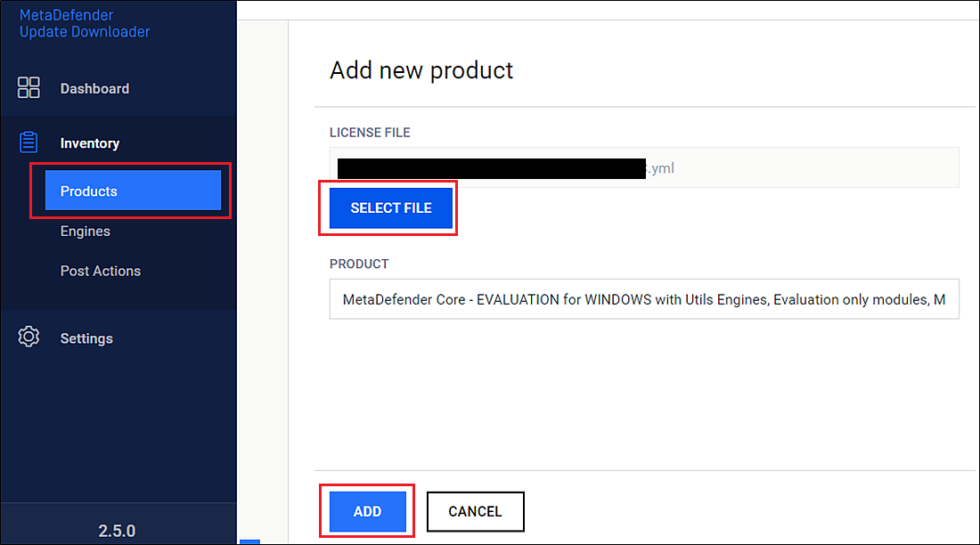Select the Inventory menu item

point(89,143)
